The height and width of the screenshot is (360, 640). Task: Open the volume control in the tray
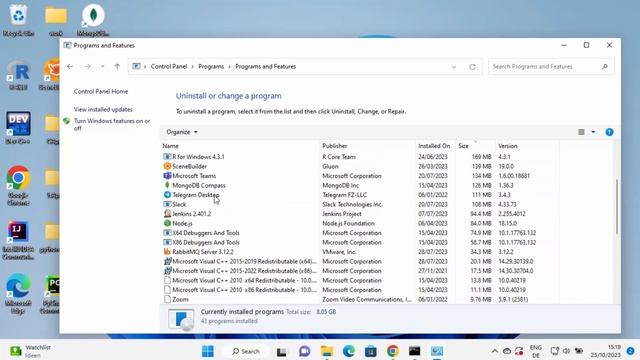(x=566, y=351)
